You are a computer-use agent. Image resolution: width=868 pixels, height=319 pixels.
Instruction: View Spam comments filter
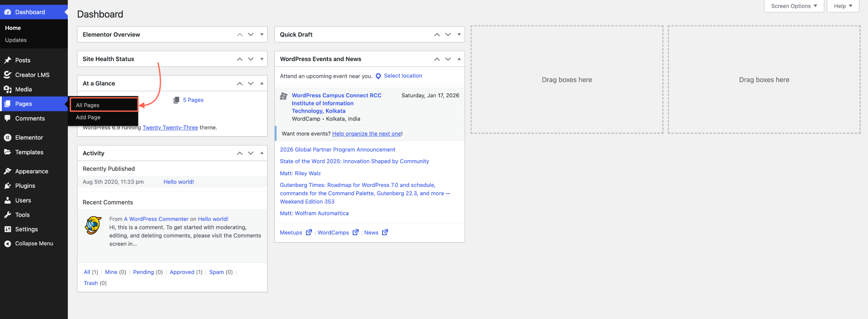[x=217, y=272]
